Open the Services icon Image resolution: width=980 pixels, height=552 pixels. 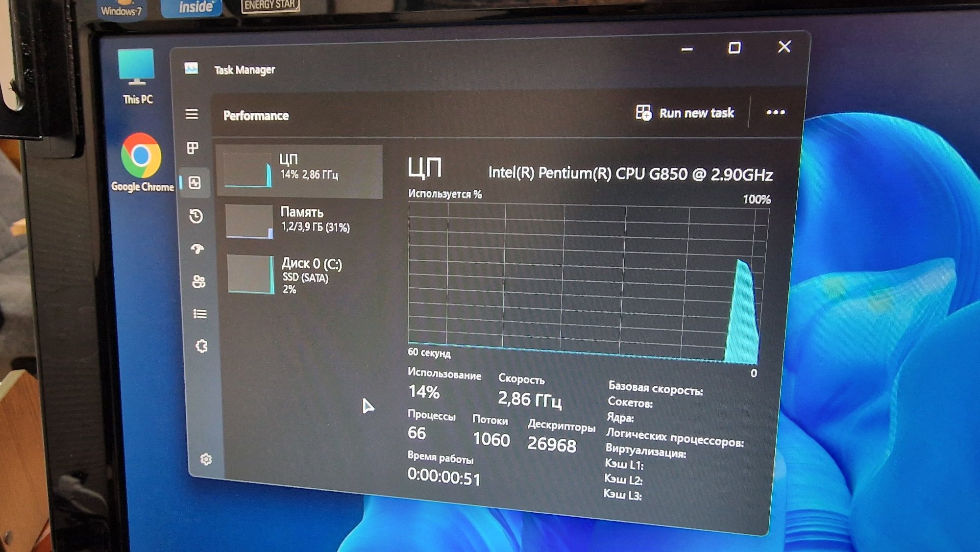[x=201, y=346]
